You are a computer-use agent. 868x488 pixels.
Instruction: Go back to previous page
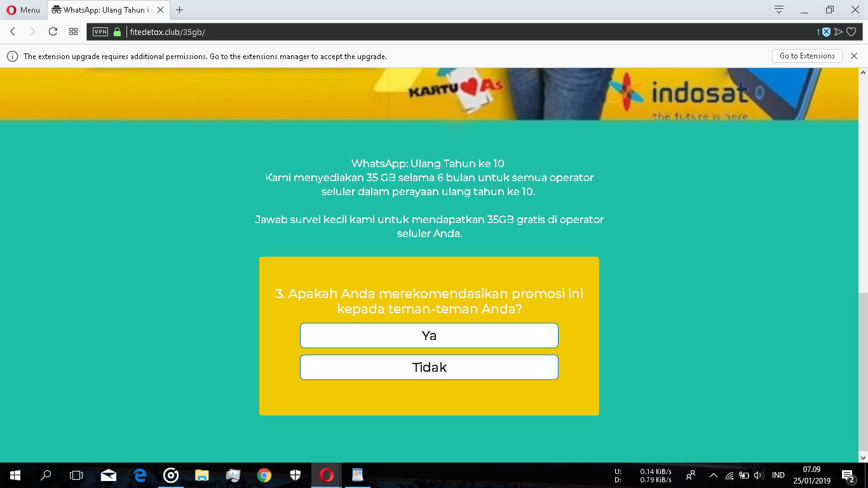click(13, 32)
